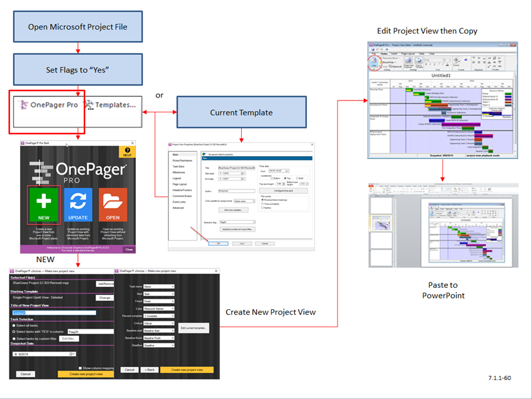Viewport: 532px width, 399px height.
Task: Click the 'Edit current template' button
Action: click(194, 328)
